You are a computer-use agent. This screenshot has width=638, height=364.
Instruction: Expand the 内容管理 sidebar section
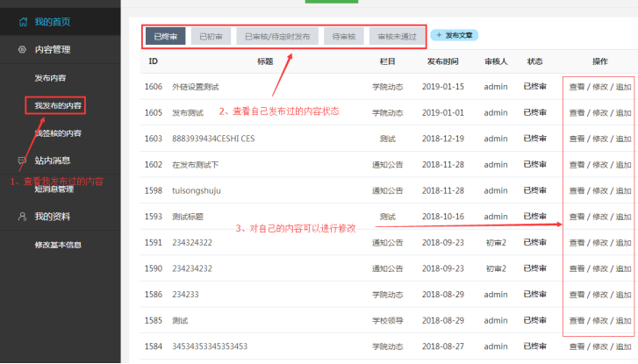point(53,50)
